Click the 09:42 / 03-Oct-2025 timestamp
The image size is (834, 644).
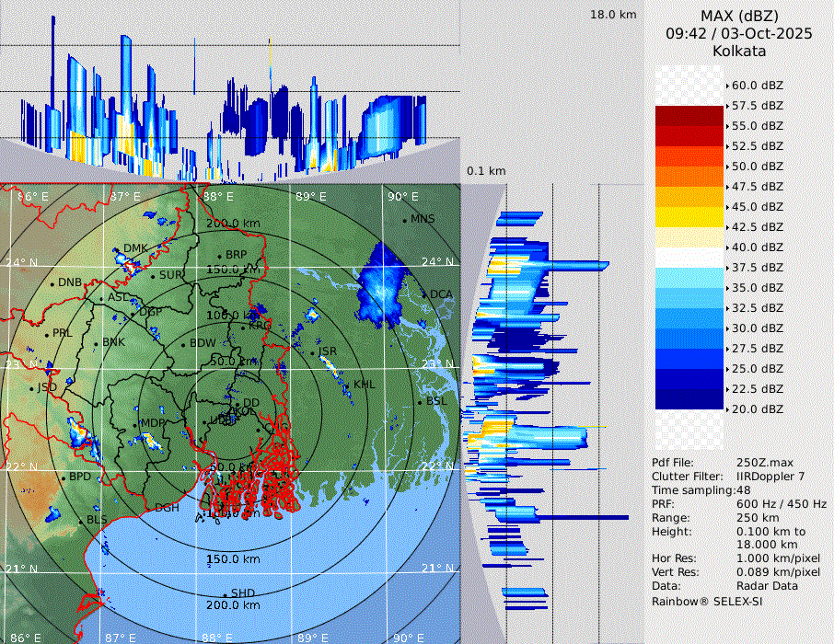click(x=739, y=33)
